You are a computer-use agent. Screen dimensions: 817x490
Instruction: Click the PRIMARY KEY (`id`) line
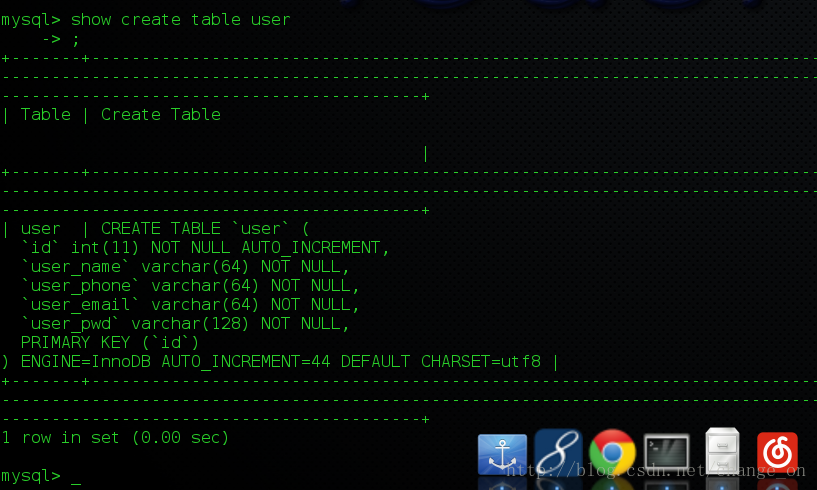[x=110, y=343]
